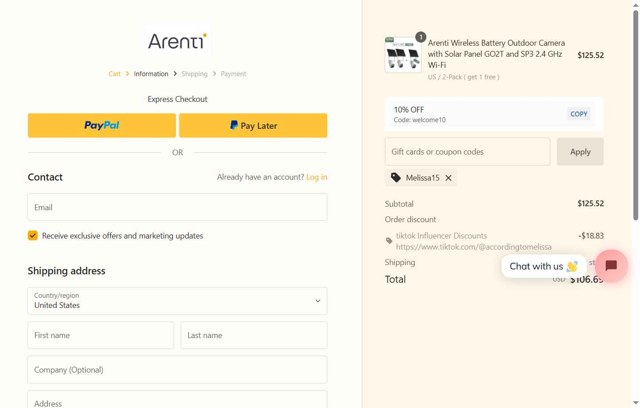Apply the gift card or coupon
Screen dimensions: 640x408
point(580,152)
